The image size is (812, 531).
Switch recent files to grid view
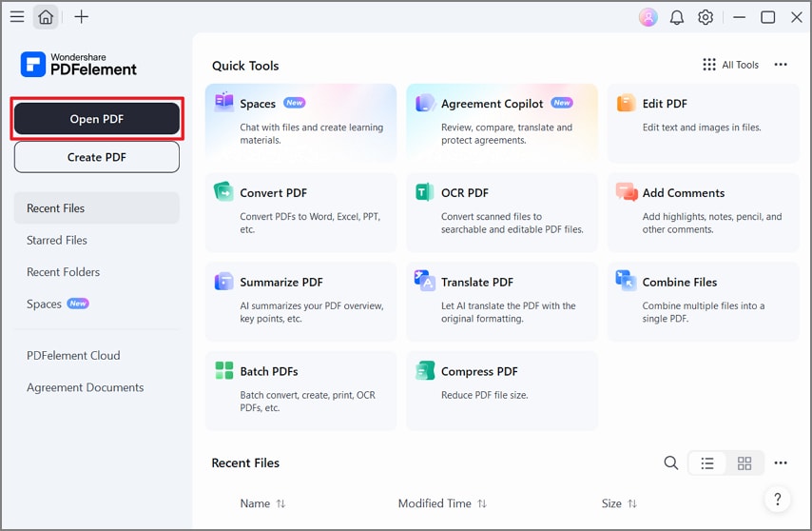pyautogui.click(x=744, y=463)
